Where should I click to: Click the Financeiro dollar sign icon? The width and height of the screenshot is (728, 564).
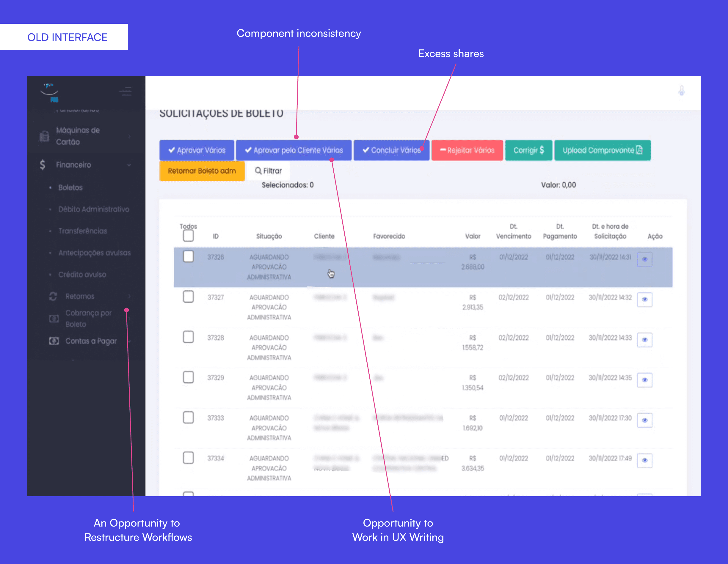[42, 165]
